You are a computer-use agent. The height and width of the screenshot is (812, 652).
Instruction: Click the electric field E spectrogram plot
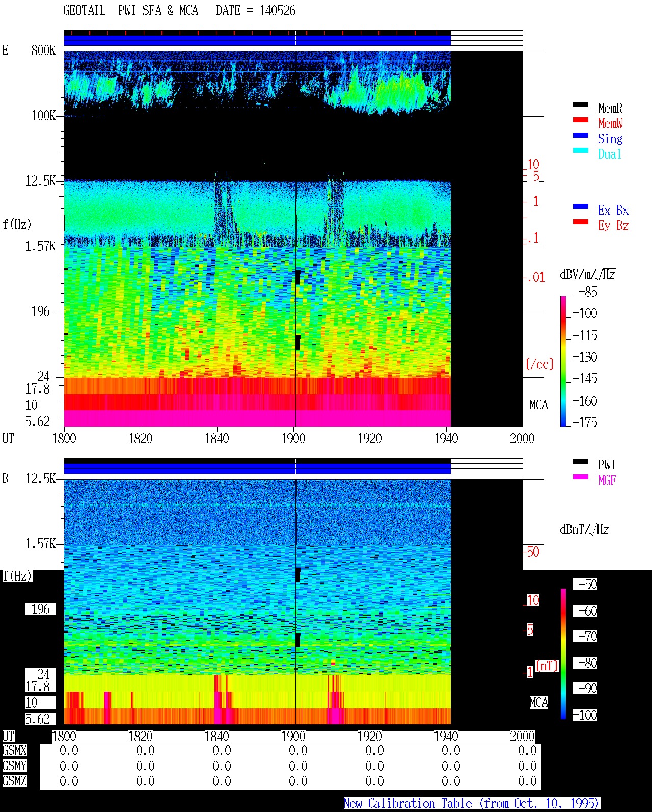(257, 239)
